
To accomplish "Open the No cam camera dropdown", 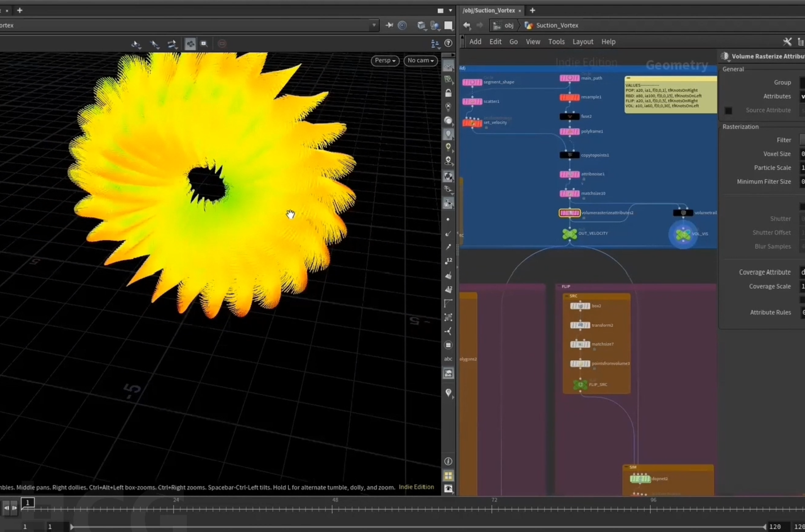I will click(x=421, y=60).
